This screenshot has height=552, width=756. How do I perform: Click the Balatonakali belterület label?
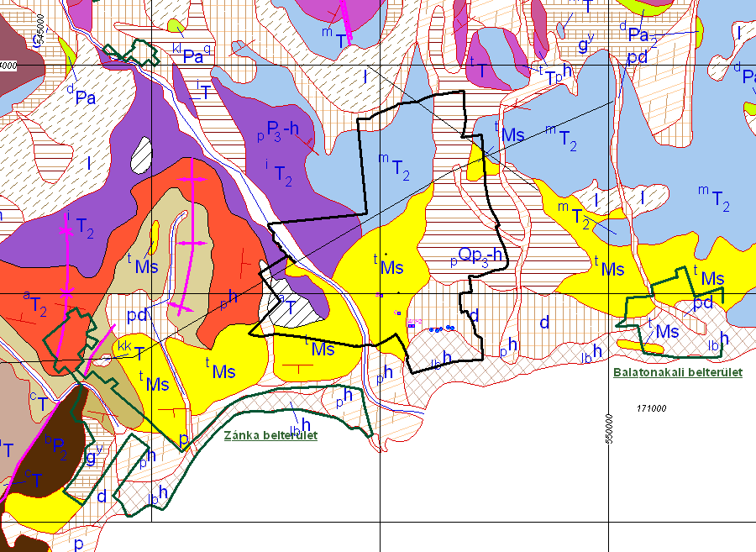[x=678, y=372]
